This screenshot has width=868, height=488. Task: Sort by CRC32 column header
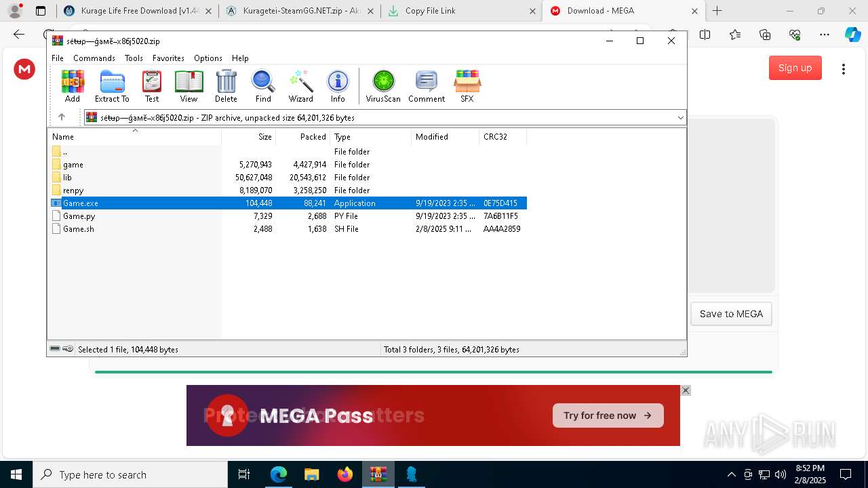(503, 137)
